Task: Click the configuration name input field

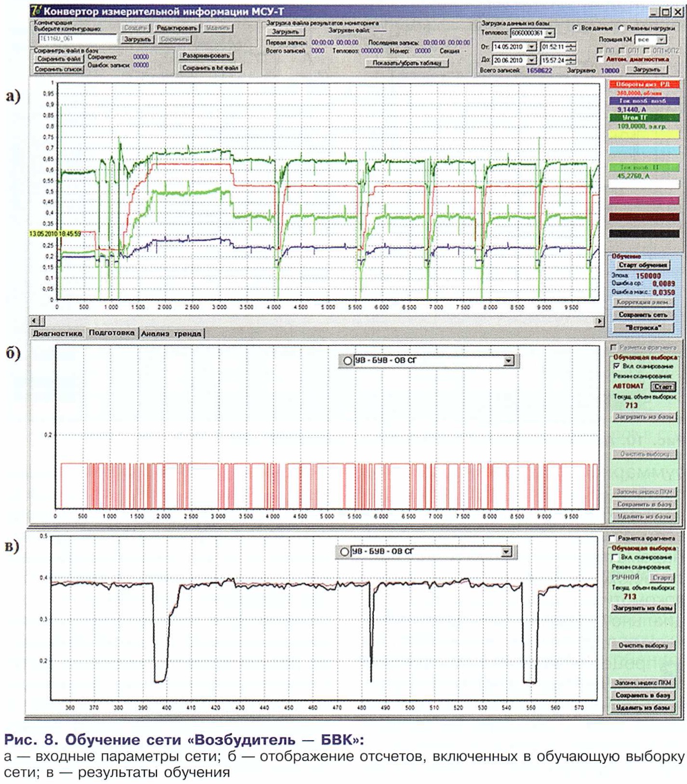Action: (x=77, y=39)
